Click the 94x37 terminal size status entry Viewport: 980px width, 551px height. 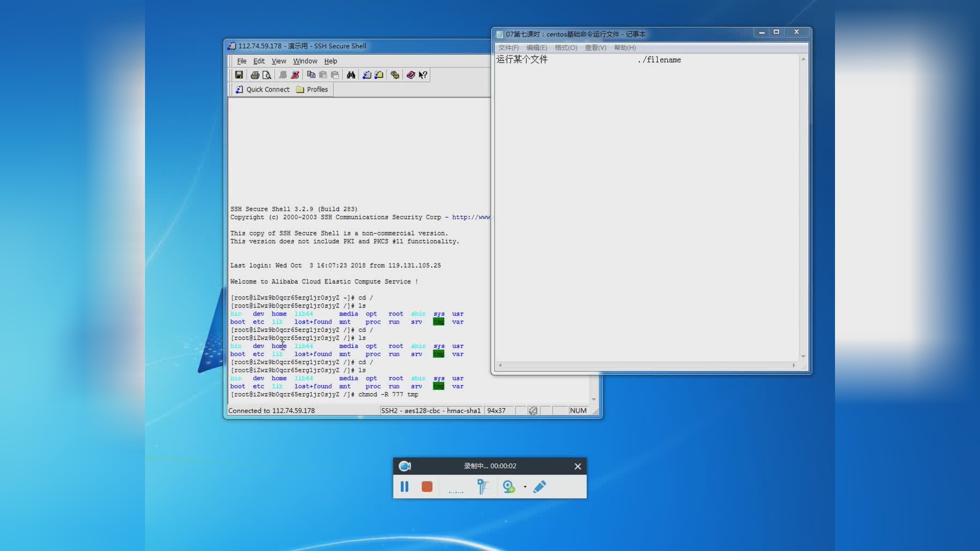496,410
